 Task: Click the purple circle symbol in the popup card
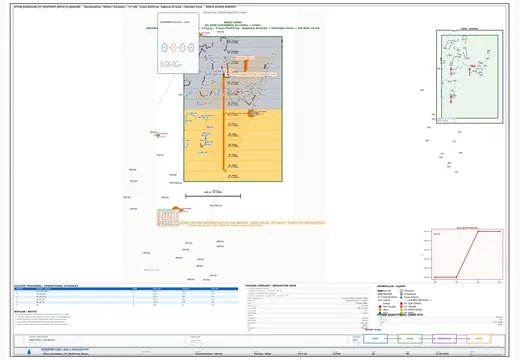(x=191, y=48)
